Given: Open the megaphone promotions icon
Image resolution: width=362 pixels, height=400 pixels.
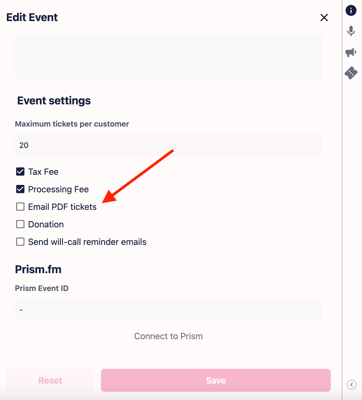Looking at the screenshot, I should tap(351, 52).
